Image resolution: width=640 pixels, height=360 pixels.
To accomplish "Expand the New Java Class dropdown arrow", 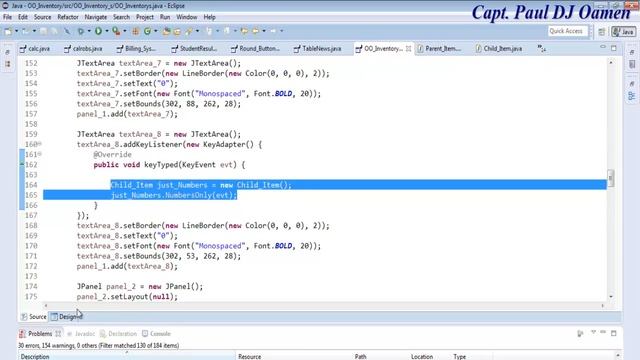I will (x=156, y=31).
